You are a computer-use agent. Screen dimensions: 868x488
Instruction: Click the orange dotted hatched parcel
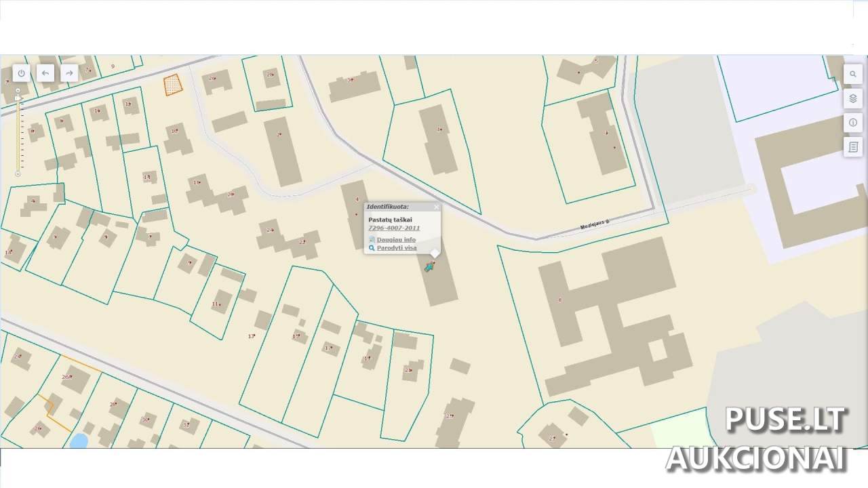point(173,85)
